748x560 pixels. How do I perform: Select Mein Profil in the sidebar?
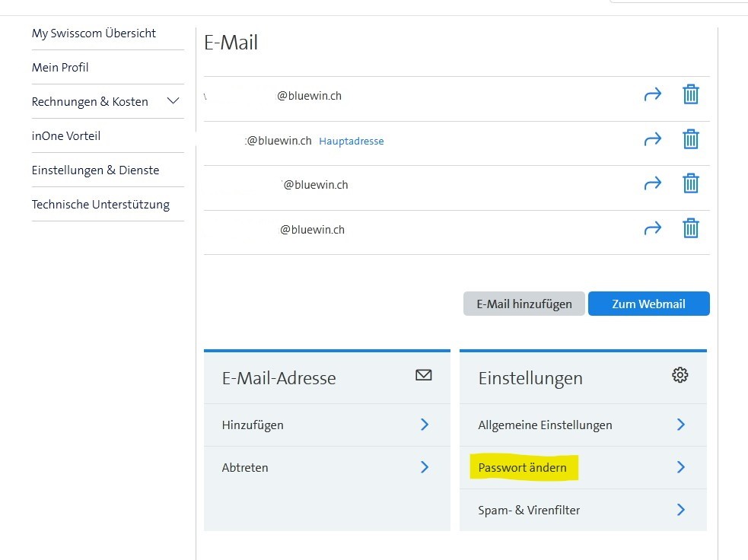pyautogui.click(x=60, y=67)
